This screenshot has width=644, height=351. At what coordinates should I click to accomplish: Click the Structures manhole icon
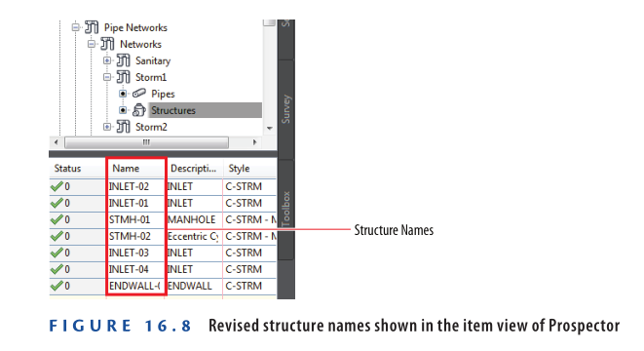tap(138, 110)
